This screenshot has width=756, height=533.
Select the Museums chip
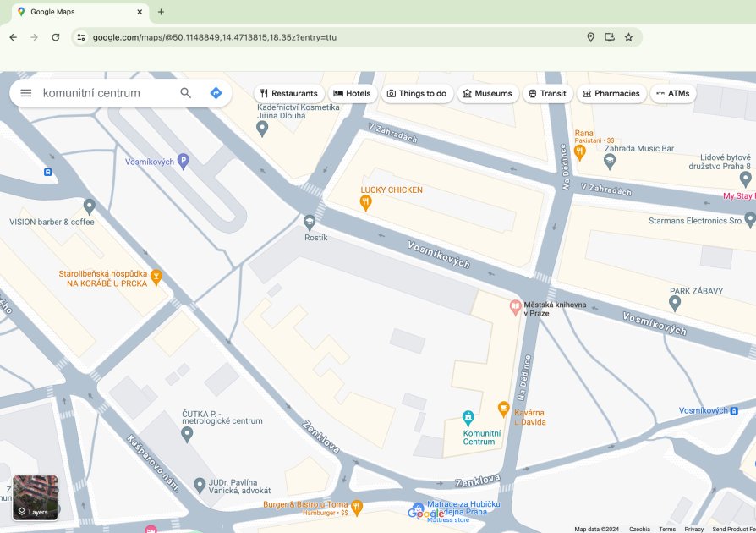[x=487, y=94]
